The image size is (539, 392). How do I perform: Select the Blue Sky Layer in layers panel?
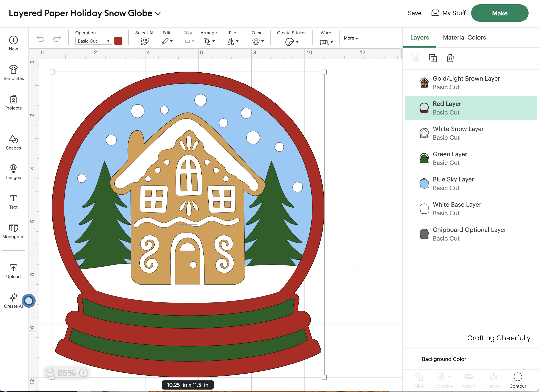[453, 183]
